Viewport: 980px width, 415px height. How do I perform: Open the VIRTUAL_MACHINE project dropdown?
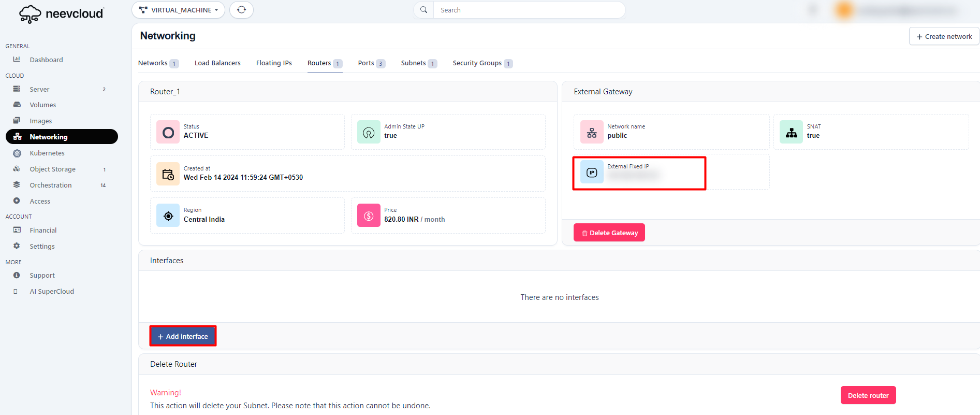(178, 10)
